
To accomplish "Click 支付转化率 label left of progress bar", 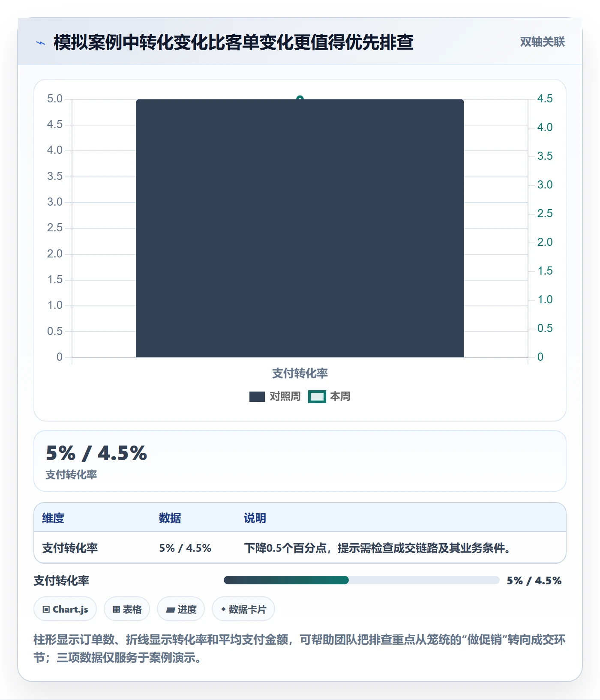I will click(61, 580).
